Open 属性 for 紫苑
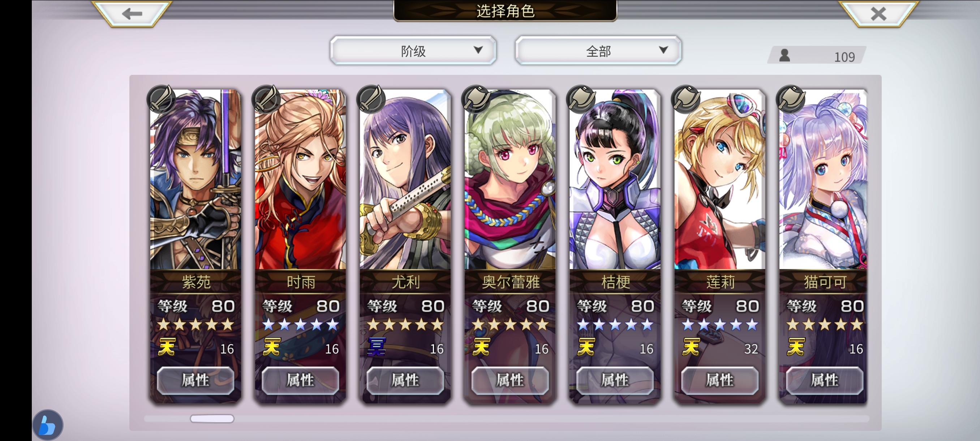This screenshot has width=980, height=441. tap(195, 380)
